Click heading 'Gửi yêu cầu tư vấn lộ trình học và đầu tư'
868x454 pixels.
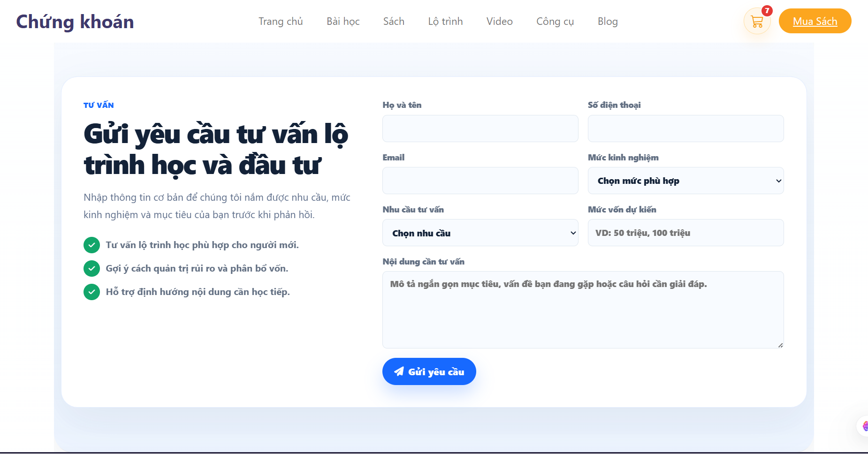216,149
